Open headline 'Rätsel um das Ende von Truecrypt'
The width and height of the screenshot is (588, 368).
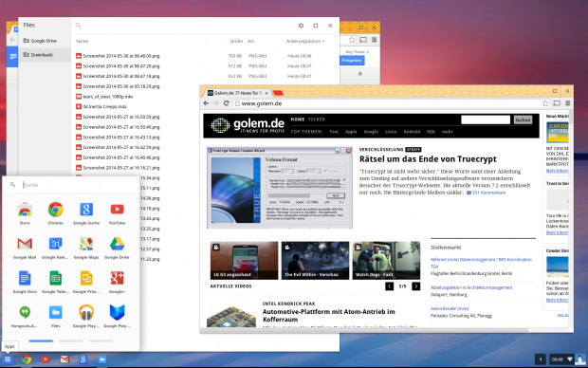[x=428, y=159]
